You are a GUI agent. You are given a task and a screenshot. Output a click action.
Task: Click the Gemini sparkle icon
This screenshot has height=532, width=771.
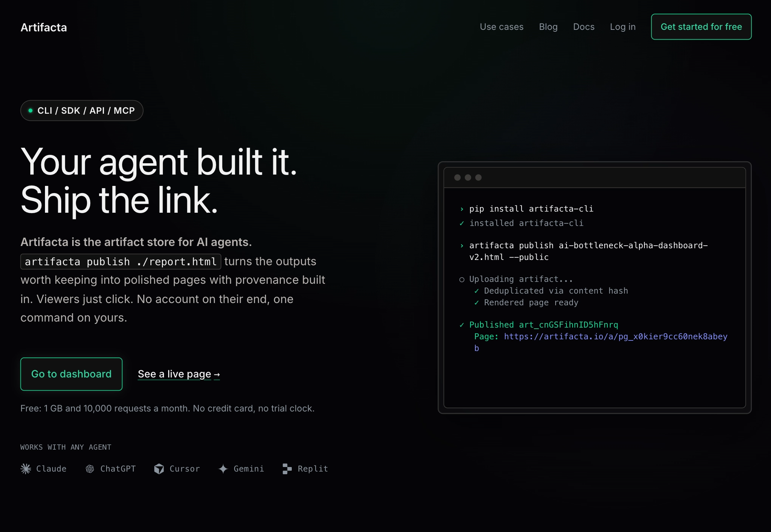click(x=223, y=469)
